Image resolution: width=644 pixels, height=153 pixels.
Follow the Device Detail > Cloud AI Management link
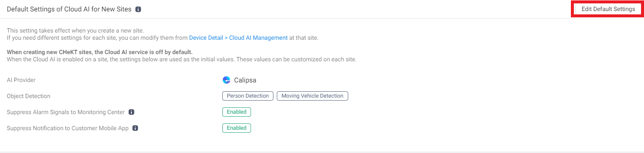click(238, 38)
